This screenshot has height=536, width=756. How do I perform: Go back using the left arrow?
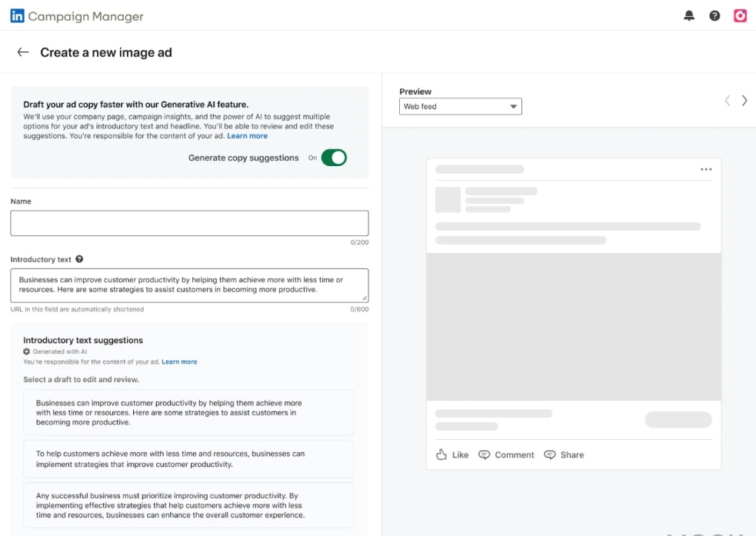click(x=22, y=52)
